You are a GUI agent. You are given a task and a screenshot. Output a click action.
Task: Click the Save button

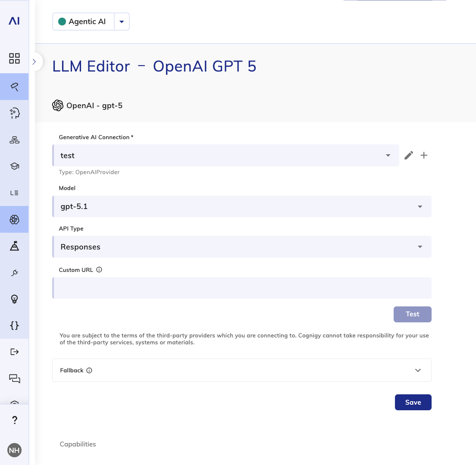click(413, 402)
